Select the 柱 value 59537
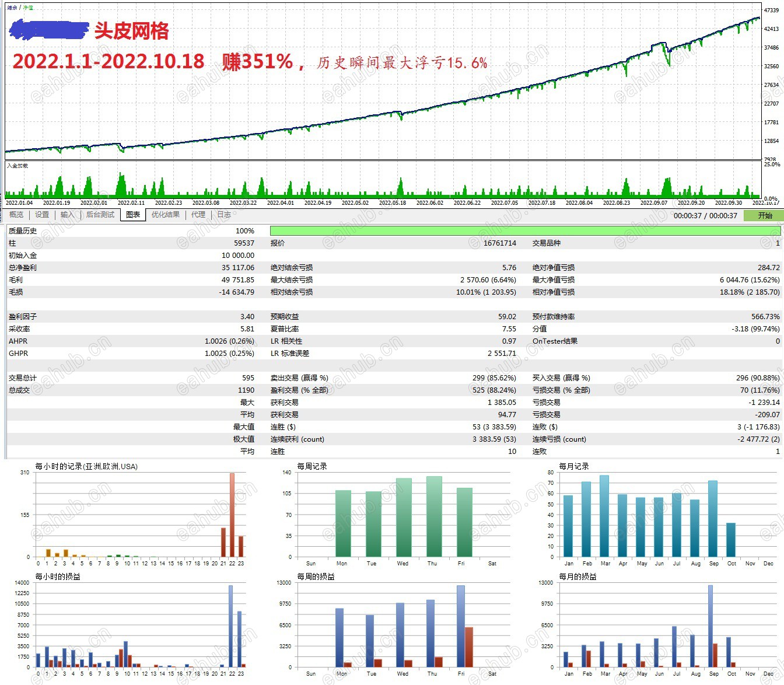784x685 pixels. 244,243
